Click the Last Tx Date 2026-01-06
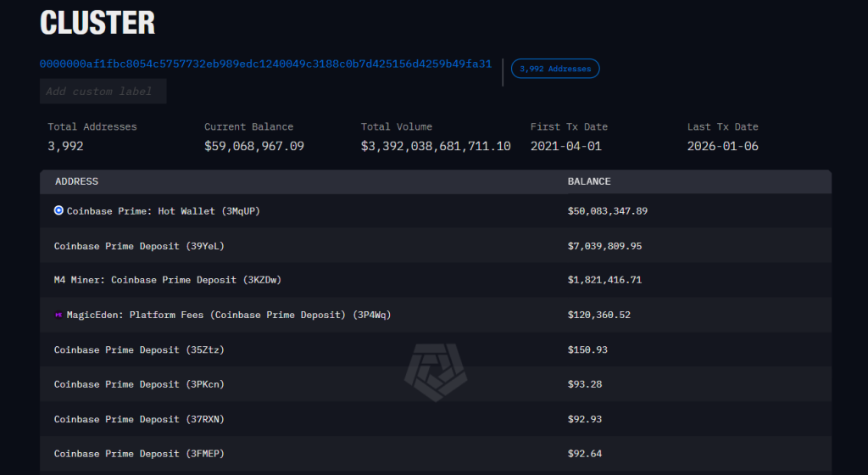The image size is (868, 475). coord(723,146)
